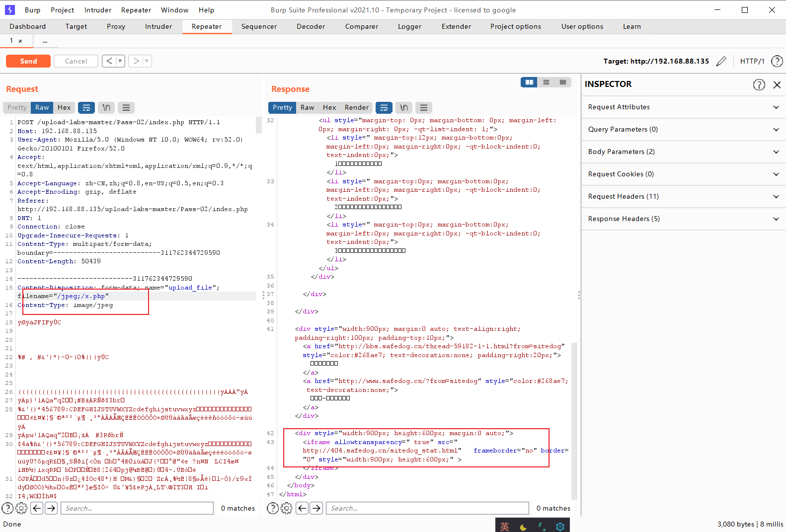
Task: Expand Body Parameters (2) section
Action: pyautogui.click(x=684, y=152)
